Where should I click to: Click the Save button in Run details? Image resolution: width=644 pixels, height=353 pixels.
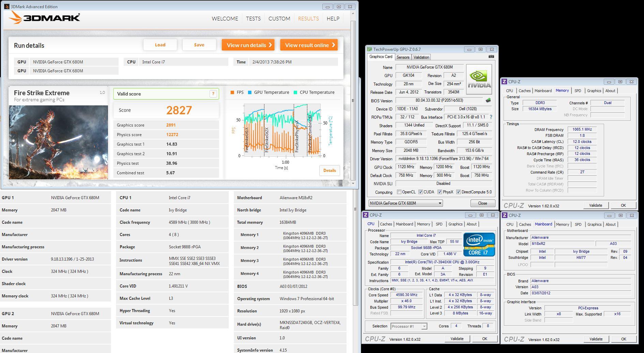pyautogui.click(x=199, y=45)
